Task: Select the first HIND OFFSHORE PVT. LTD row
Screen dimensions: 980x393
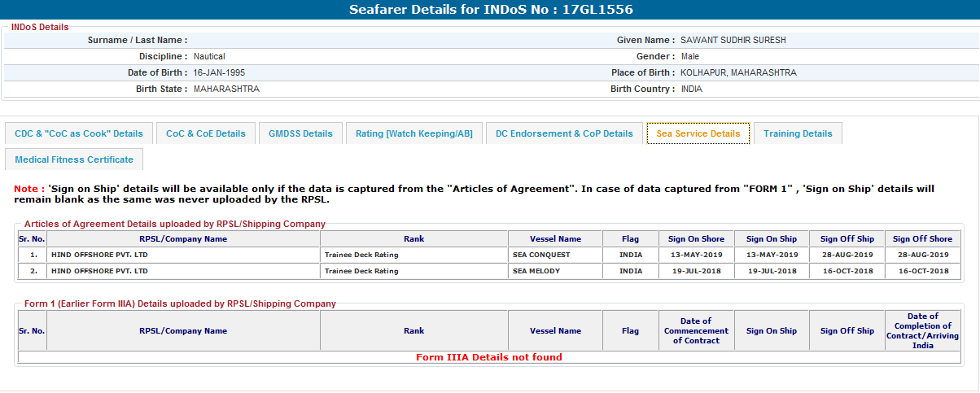Action: (x=99, y=255)
